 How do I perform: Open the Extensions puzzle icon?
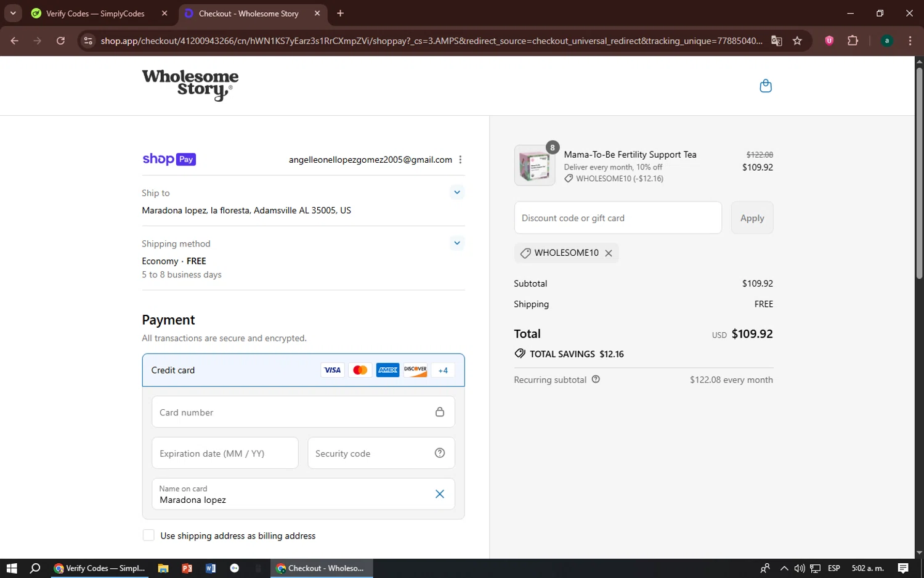(x=853, y=41)
